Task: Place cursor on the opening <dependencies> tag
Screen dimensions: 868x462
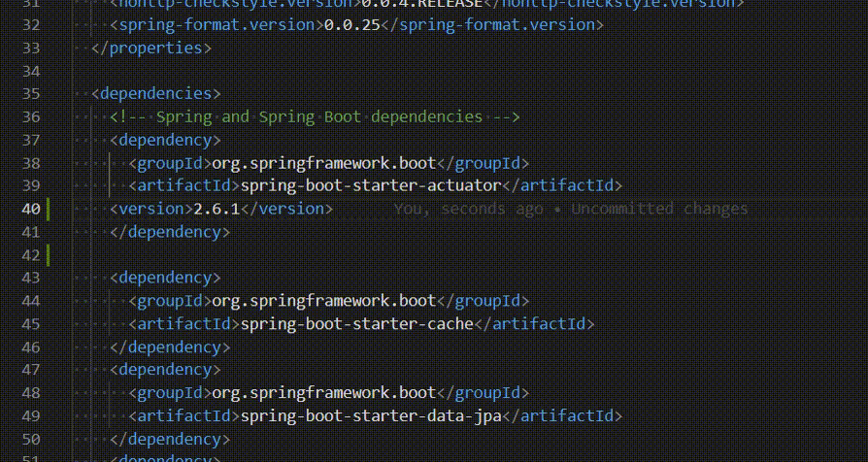Action: (156, 93)
